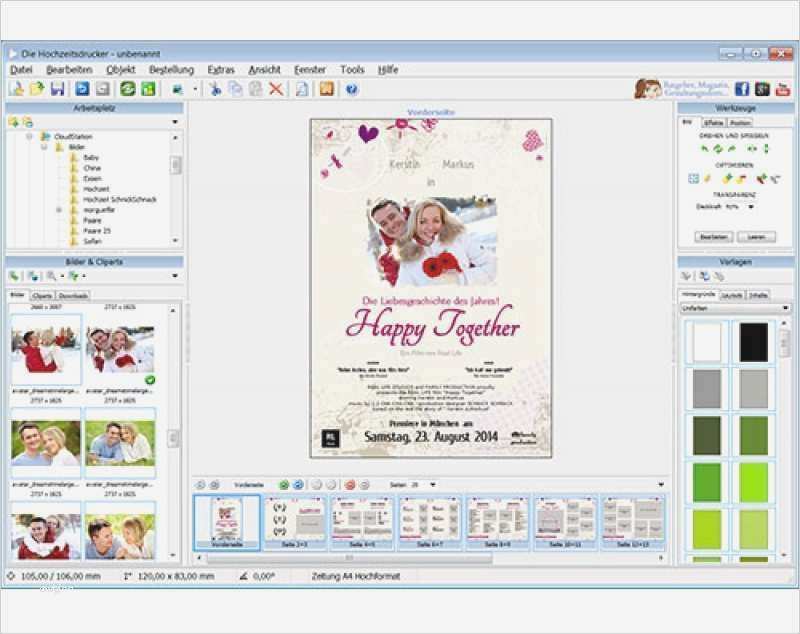
Task: Select the black background color swatch
Action: [754, 341]
